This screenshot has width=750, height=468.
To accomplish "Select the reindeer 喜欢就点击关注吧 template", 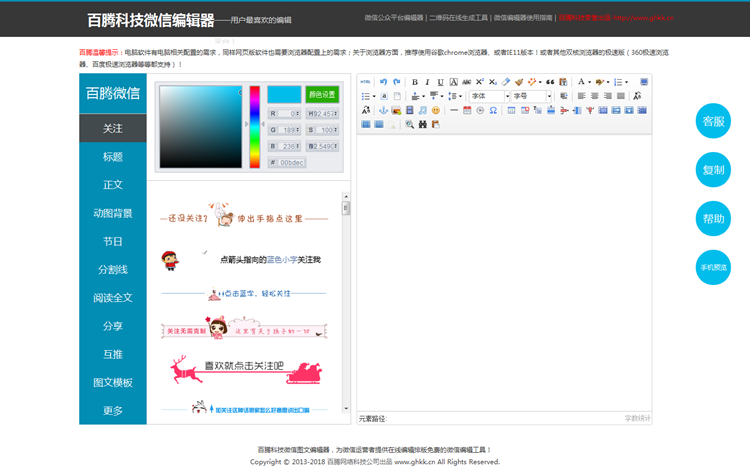I will pyautogui.click(x=245, y=369).
